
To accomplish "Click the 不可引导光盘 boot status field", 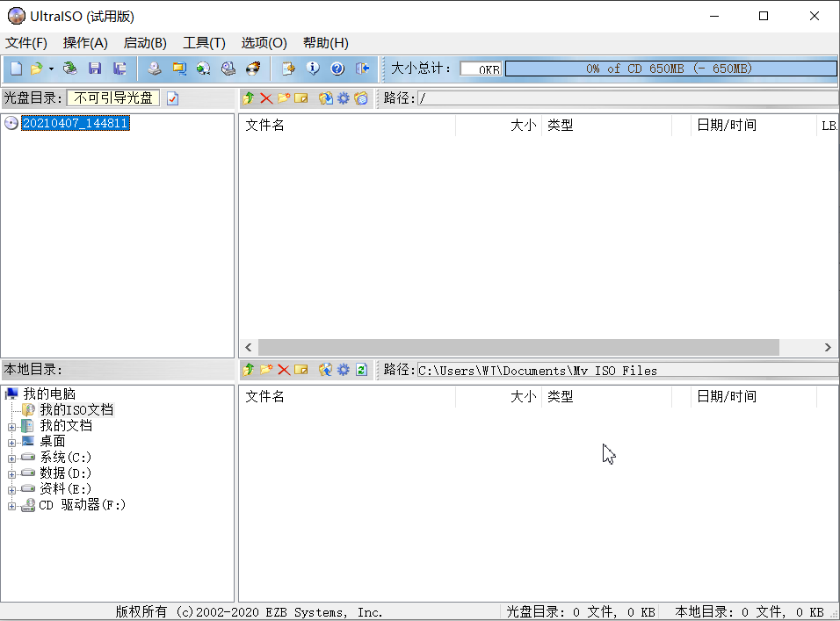I will pyautogui.click(x=113, y=98).
